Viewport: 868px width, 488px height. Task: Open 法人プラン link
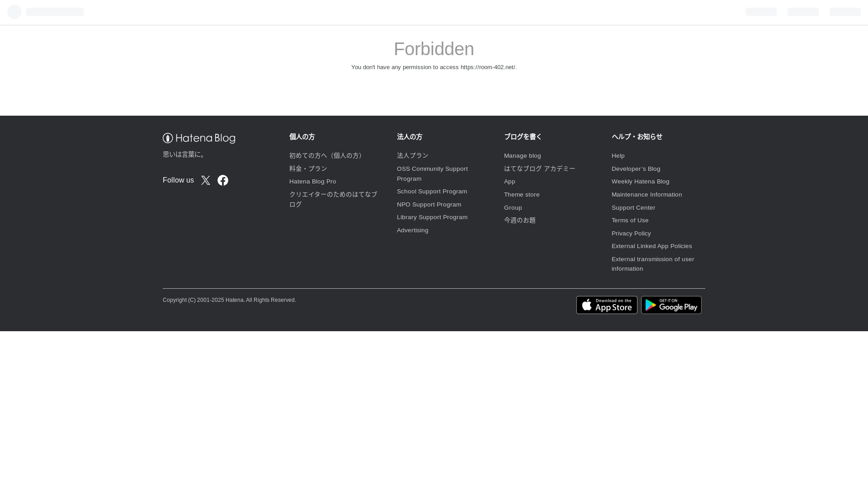(413, 155)
